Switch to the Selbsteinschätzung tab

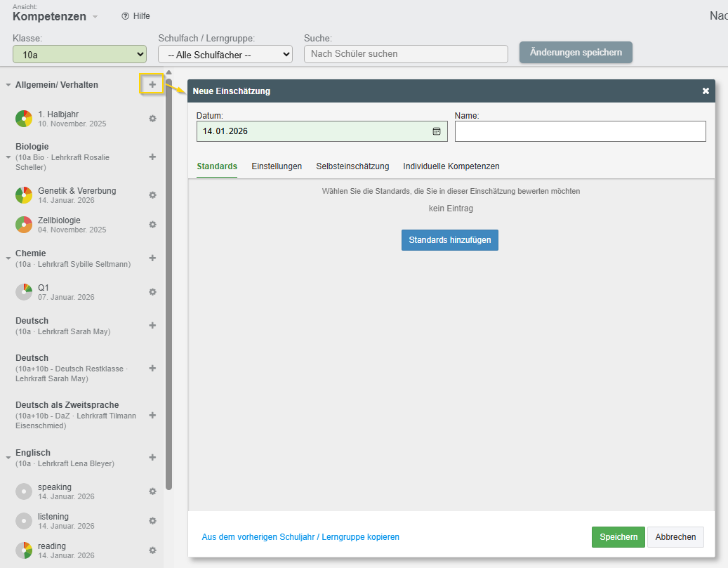coord(352,166)
